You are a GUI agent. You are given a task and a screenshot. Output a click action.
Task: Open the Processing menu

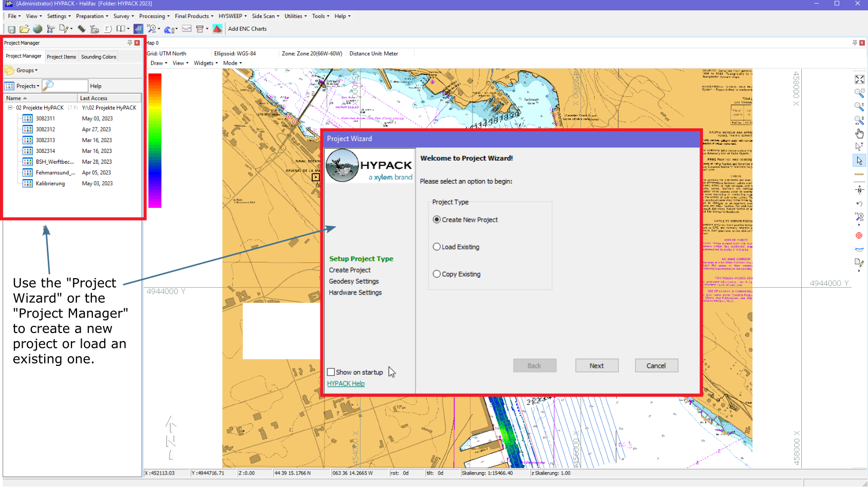[154, 16]
